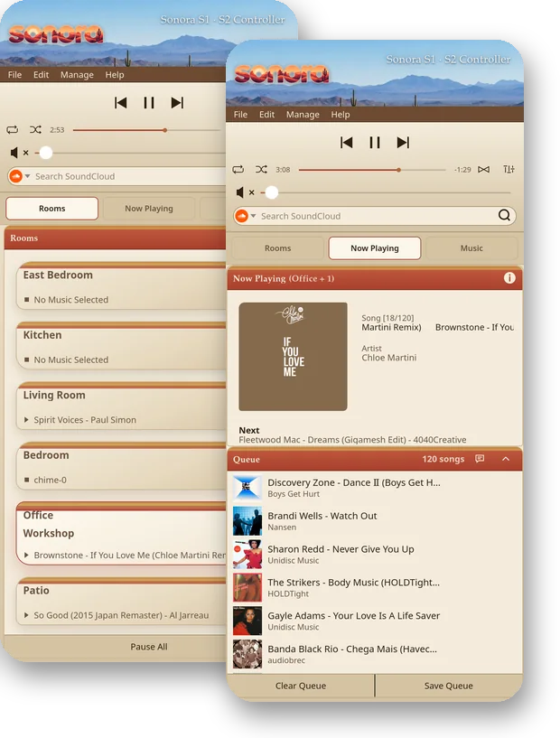The height and width of the screenshot is (738, 560).
Task: Toggle shuffle in front window
Action: [x=261, y=170]
